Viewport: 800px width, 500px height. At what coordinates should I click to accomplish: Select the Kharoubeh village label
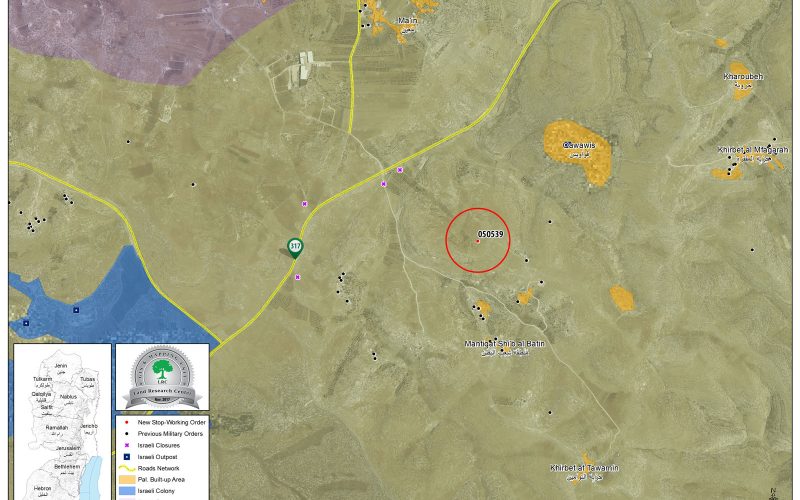click(x=743, y=77)
